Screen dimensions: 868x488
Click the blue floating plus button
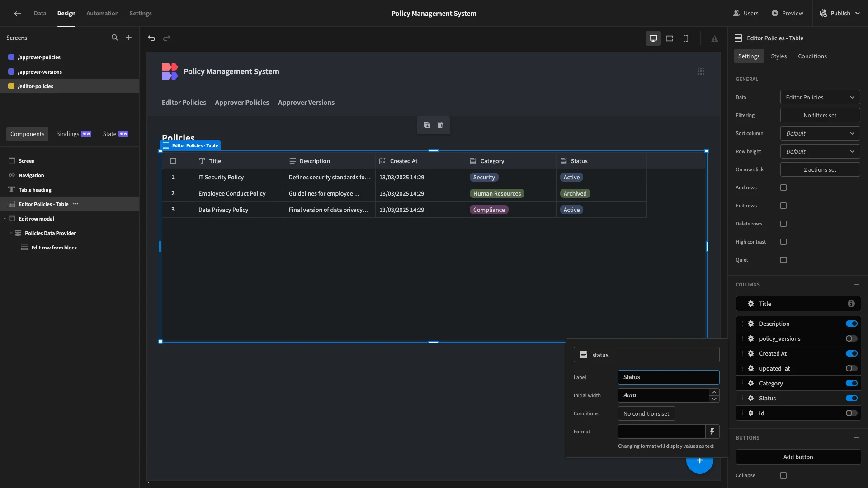[700, 460]
